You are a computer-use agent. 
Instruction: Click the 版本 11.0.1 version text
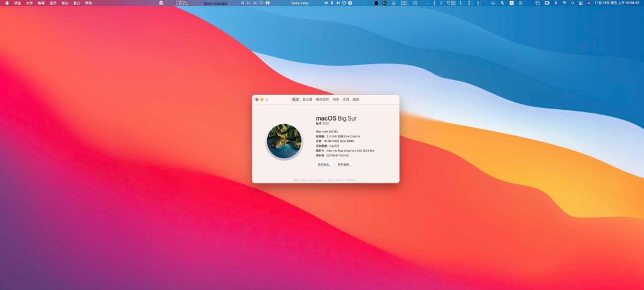point(323,124)
